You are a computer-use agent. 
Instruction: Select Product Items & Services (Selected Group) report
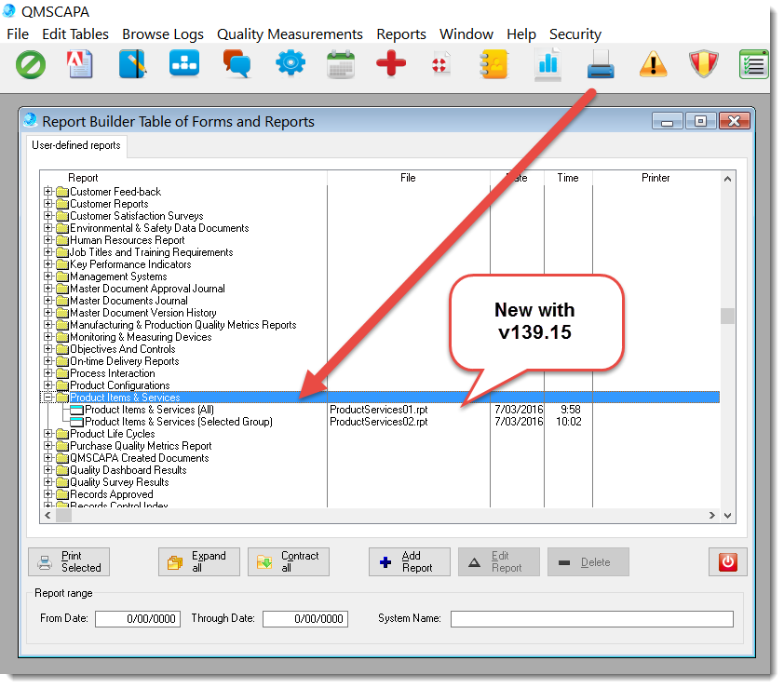click(x=178, y=422)
